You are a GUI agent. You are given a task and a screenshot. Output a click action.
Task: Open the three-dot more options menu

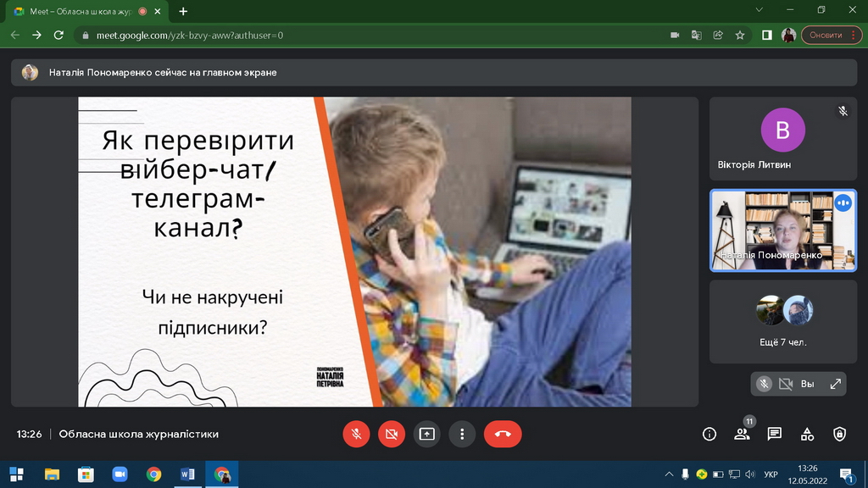pos(462,434)
